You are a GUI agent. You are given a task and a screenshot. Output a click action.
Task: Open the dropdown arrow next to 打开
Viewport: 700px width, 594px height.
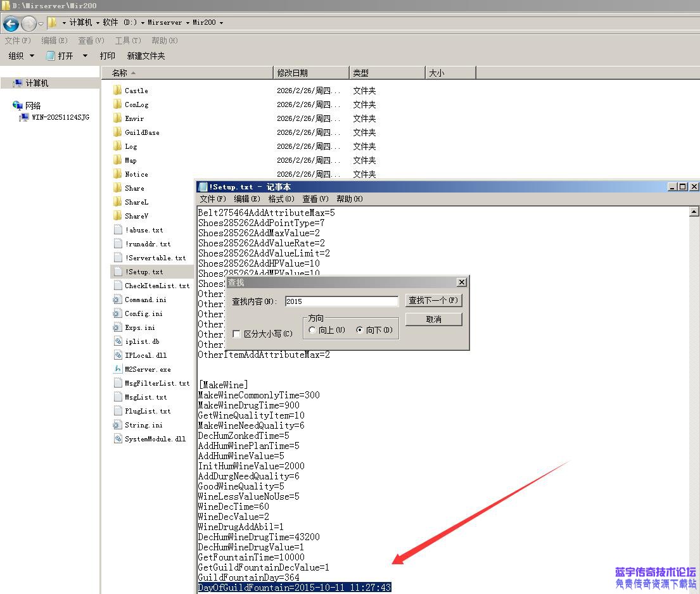[85, 56]
